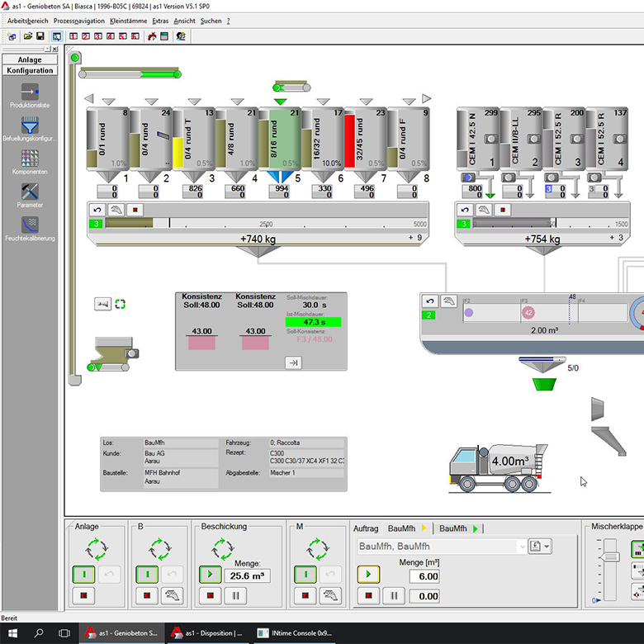Toggle the M section on button
The height and width of the screenshot is (644, 644).
[x=305, y=574]
